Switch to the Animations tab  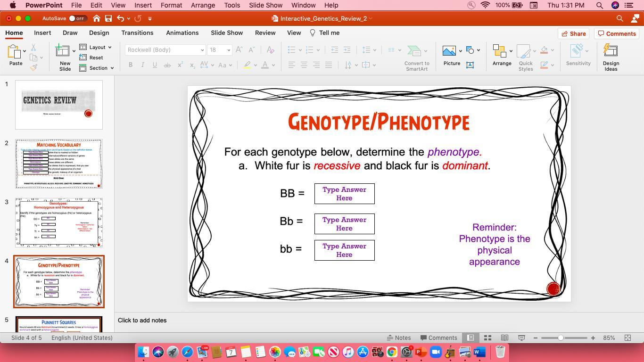click(x=182, y=33)
